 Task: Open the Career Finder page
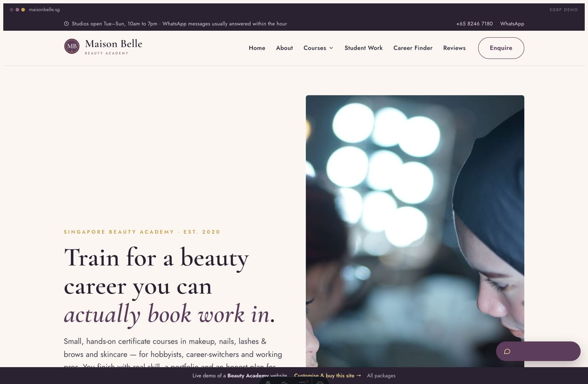pos(413,48)
